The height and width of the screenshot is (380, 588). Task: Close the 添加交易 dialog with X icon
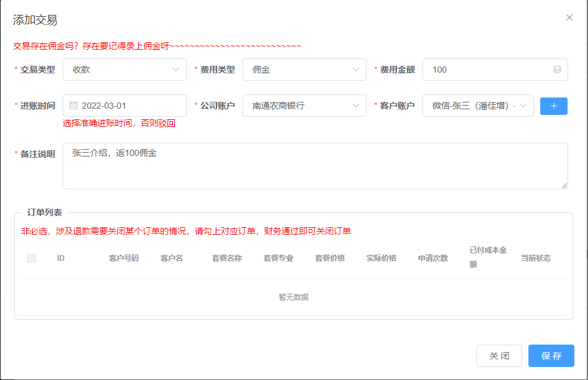[x=569, y=17]
